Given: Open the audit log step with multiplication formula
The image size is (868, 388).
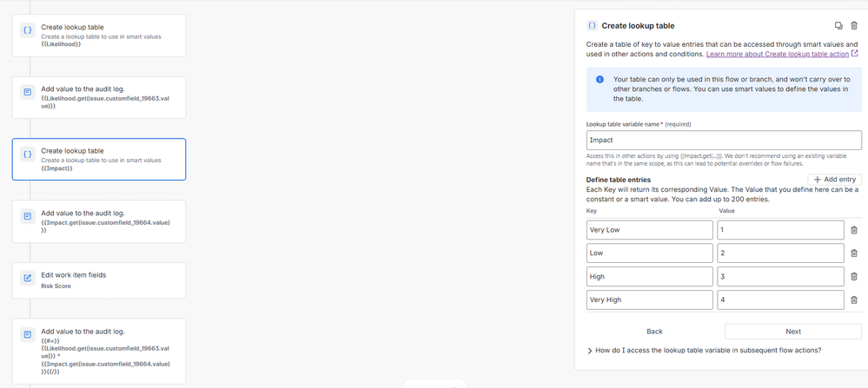Looking at the screenshot, I should [99, 351].
